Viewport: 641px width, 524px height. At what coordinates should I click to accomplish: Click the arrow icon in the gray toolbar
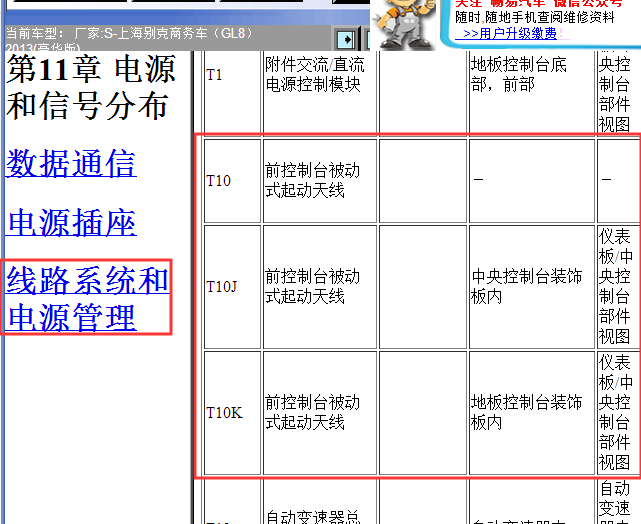point(347,40)
